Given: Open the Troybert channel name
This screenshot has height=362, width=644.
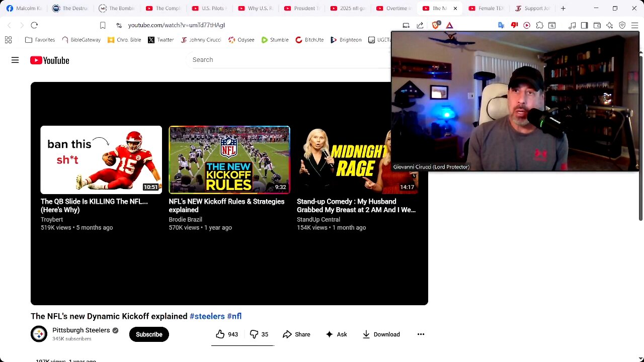Looking at the screenshot, I should click(x=52, y=220).
